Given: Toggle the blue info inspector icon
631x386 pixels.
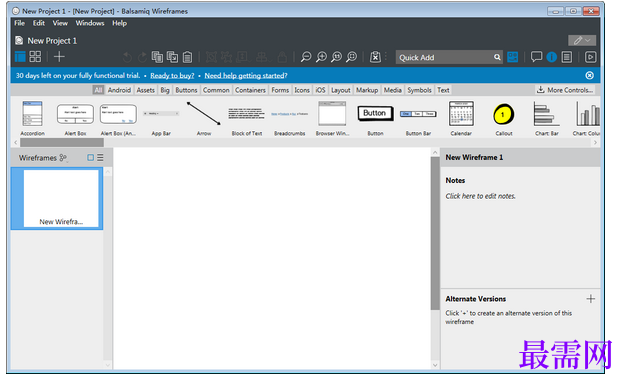Looking at the screenshot, I should 551,57.
